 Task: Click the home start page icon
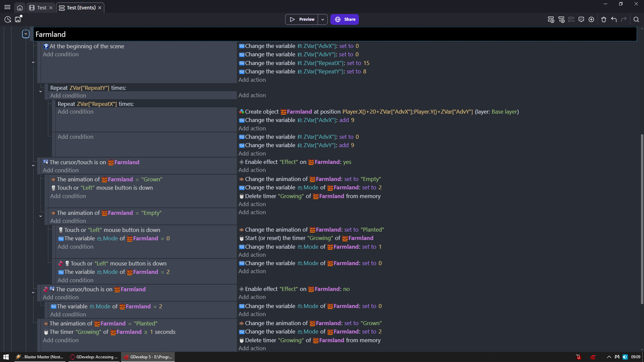click(x=20, y=8)
